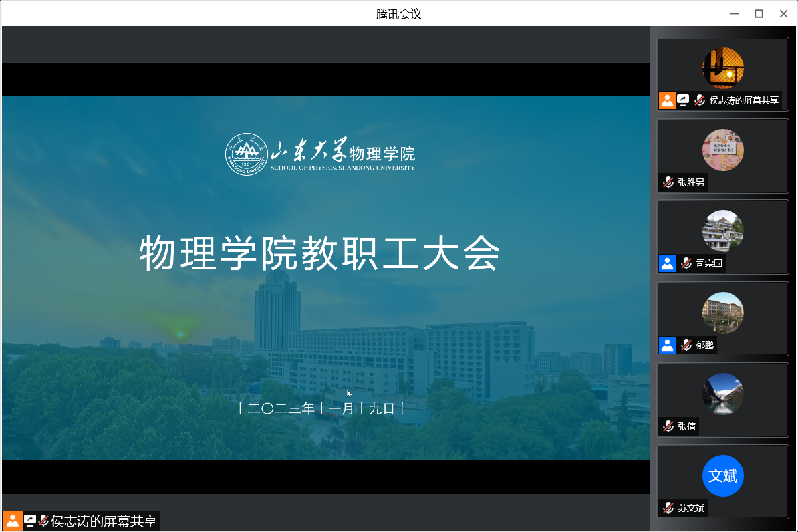Image resolution: width=798 pixels, height=532 pixels.
Task: Select 张胜男's pink avatar thumbnail
Action: (x=723, y=150)
